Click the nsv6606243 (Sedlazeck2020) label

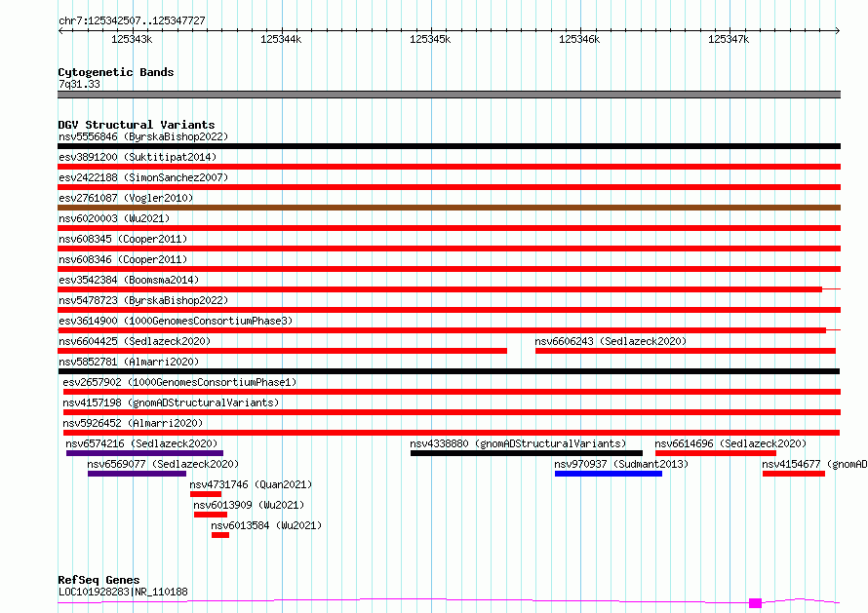(611, 341)
